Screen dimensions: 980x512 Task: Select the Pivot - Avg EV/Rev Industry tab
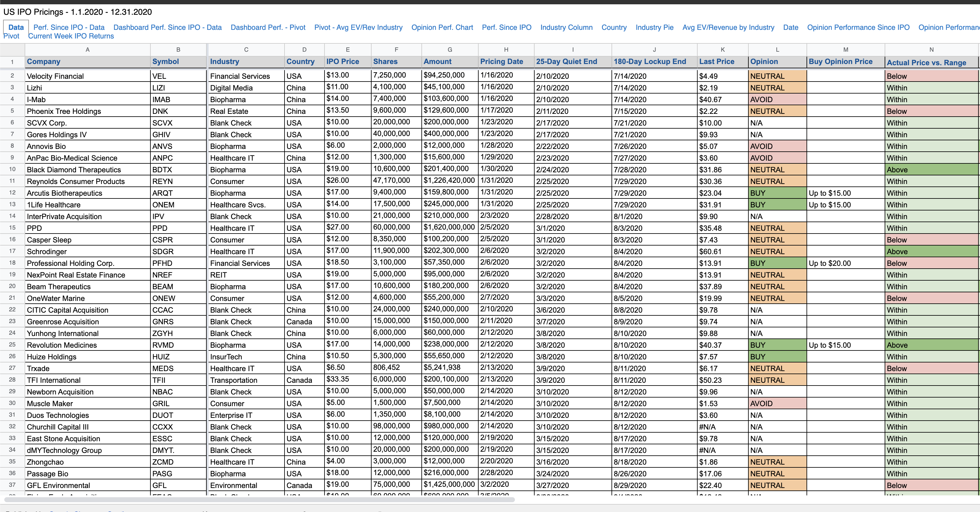click(x=358, y=27)
